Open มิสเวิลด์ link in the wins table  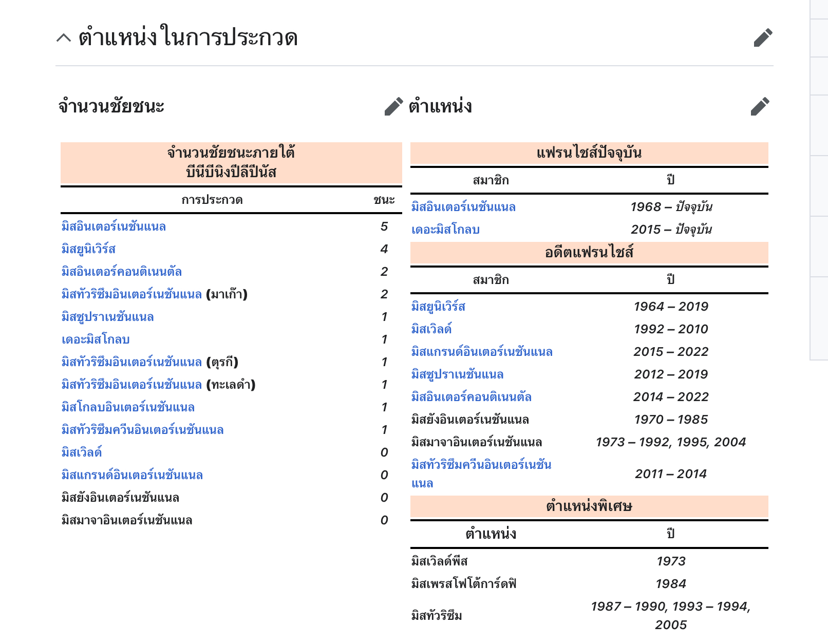[82, 452]
